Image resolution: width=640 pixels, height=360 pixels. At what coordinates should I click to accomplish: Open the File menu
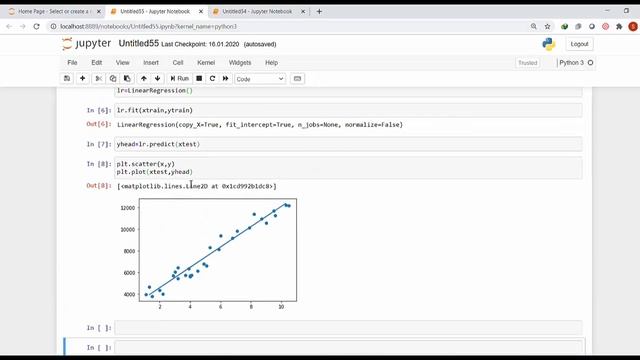click(x=72, y=62)
